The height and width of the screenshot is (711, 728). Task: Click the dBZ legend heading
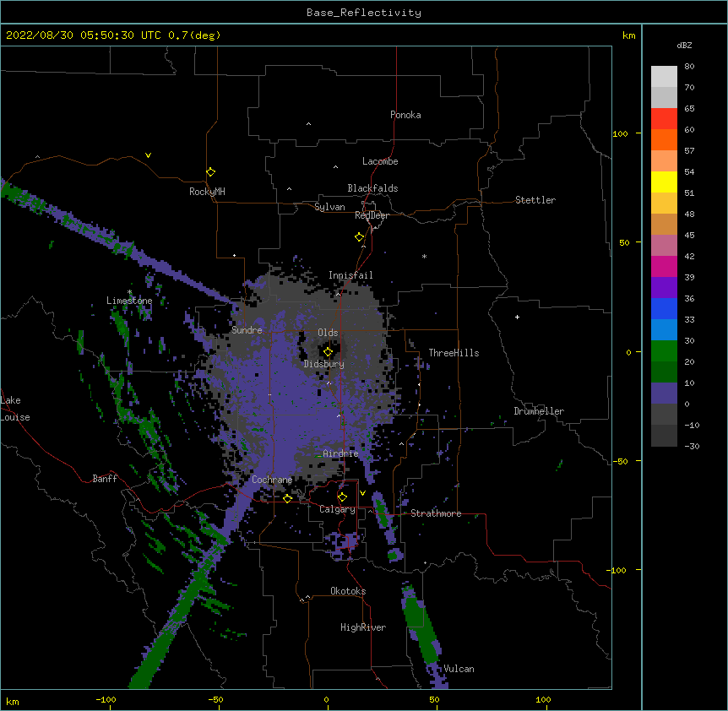click(684, 46)
